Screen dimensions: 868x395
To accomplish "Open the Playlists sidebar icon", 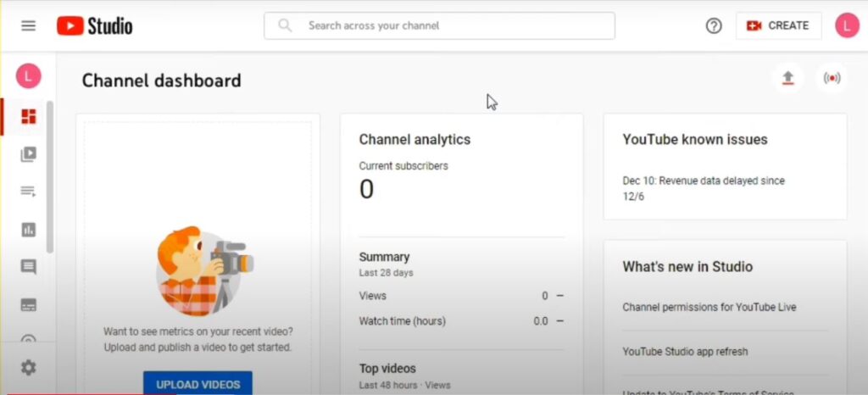I will [x=28, y=192].
